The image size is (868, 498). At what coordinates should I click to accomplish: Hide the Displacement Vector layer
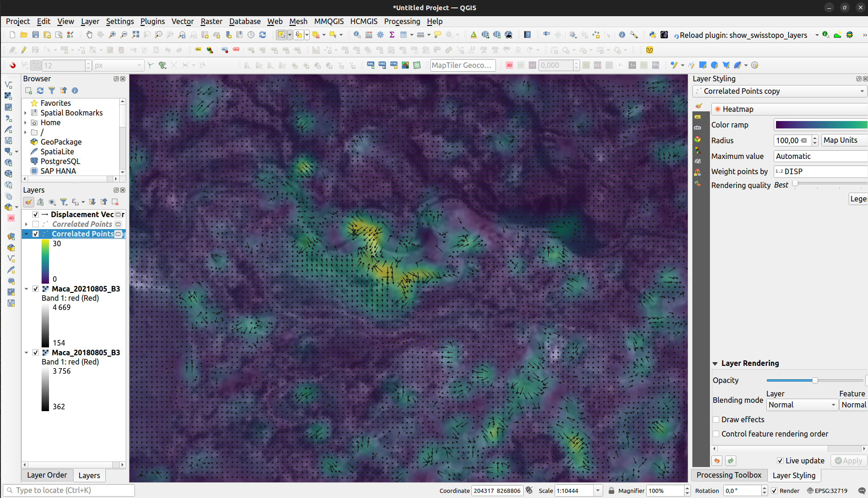36,214
